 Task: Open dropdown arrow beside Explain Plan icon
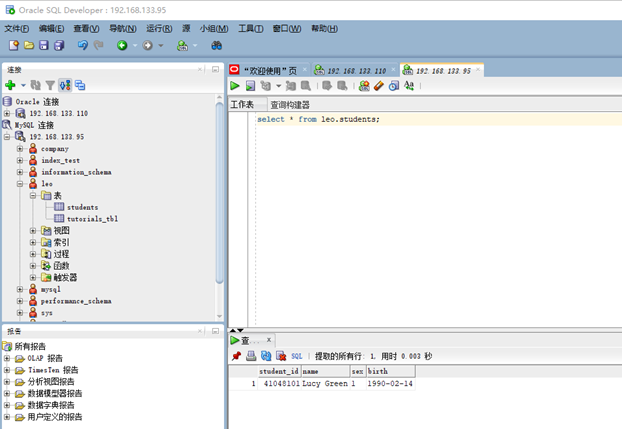(278, 86)
